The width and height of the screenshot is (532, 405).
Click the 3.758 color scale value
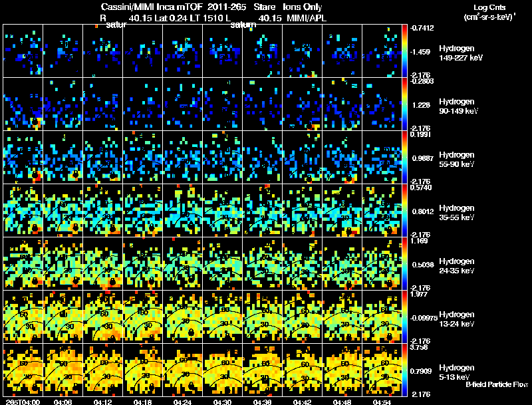[419, 347]
